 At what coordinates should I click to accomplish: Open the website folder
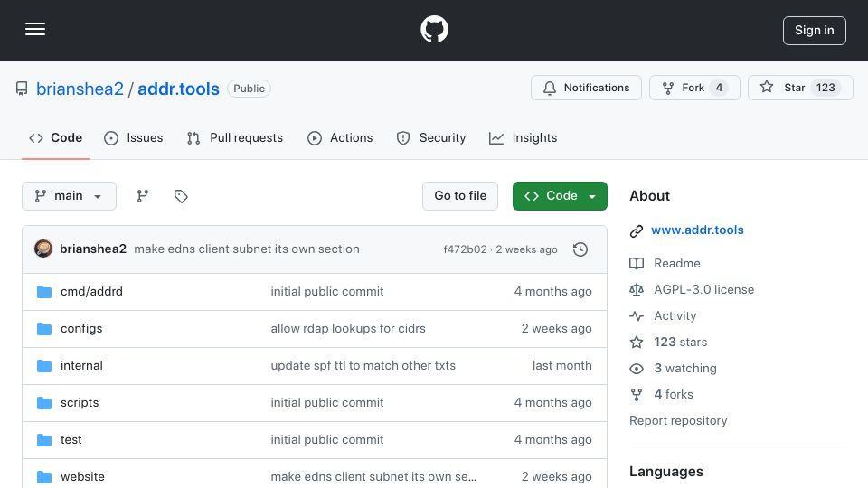(x=82, y=477)
